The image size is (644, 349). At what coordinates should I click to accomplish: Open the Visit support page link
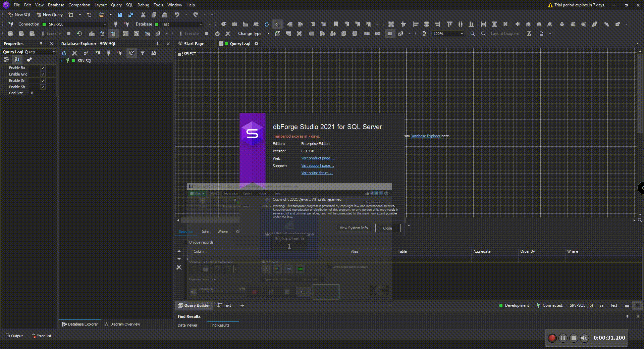[317, 166]
